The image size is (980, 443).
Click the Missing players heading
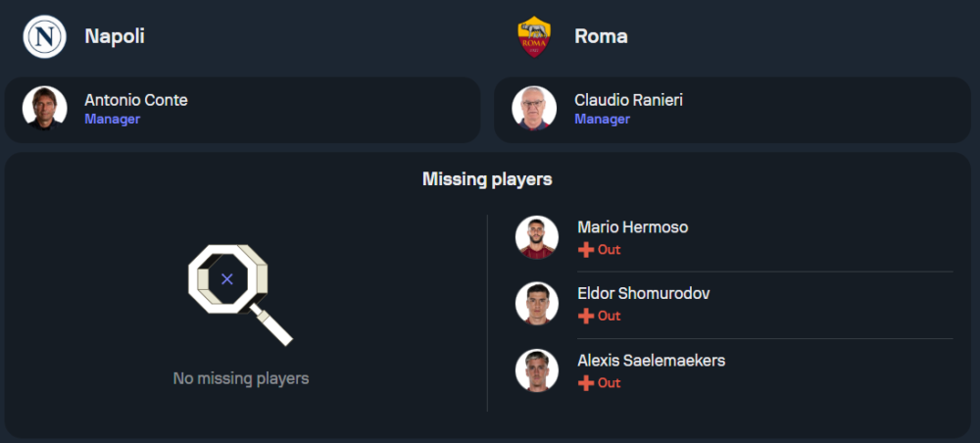pyautogui.click(x=487, y=179)
